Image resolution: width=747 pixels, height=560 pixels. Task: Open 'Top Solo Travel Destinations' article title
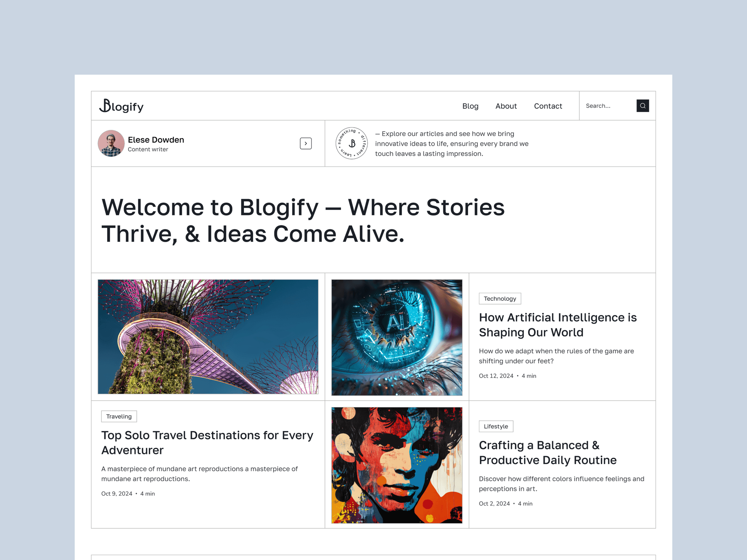tap(207, 443)
